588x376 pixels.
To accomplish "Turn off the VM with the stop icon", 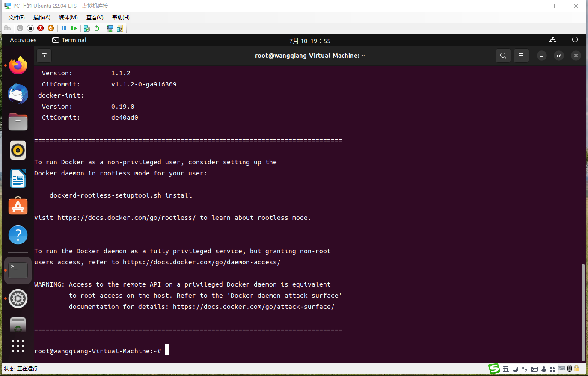I will click(30, 28).
